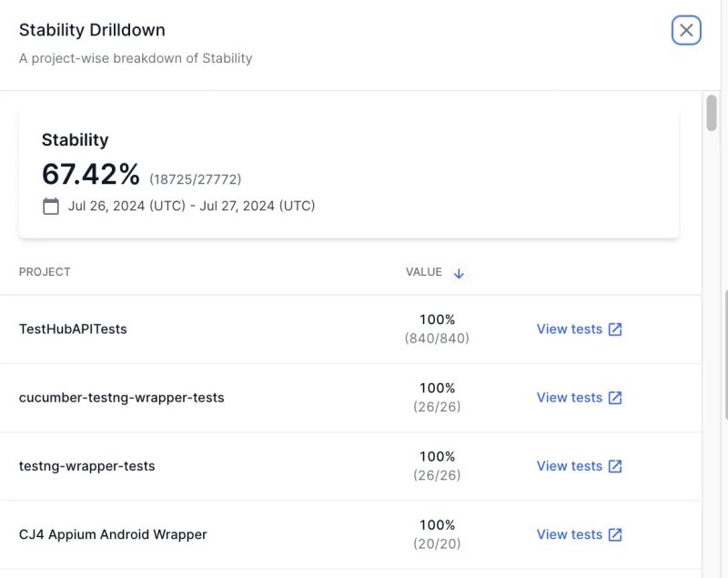Click external link icon for testng-wrapper-tests row
Screen dimensions: 728x578
point(615,466)
